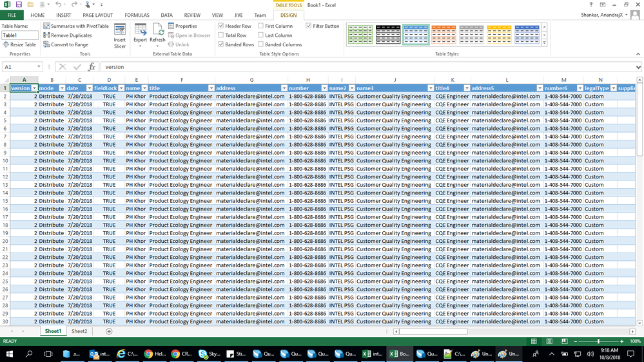The width and height of the screenshot is (644, 362).
Task: Uncheck the Header Row checkbox
Action: 221,26
